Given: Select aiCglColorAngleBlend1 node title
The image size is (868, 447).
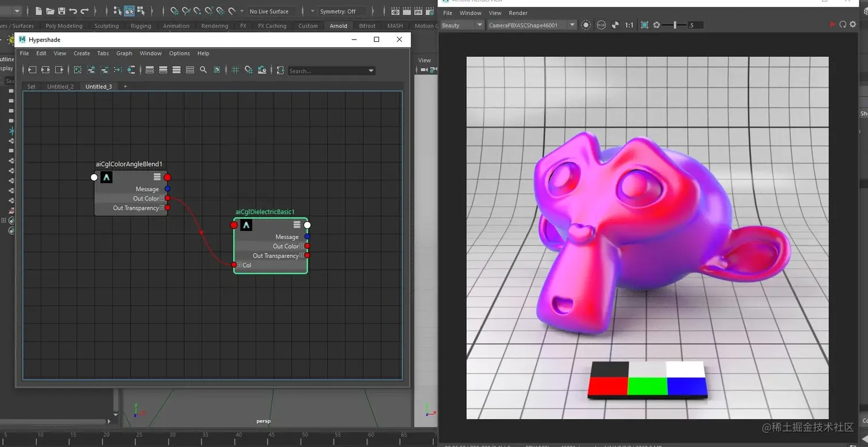Looking at the screenshot, I should [129, 164].
